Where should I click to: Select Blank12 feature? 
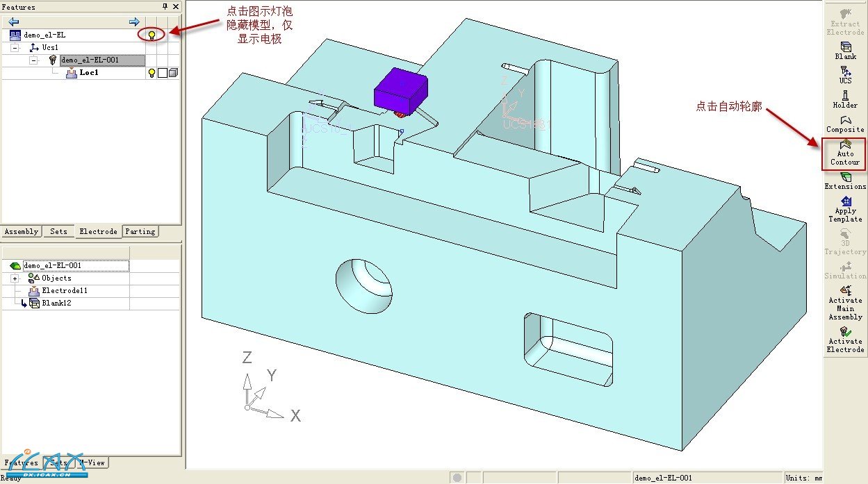point(56,303)
